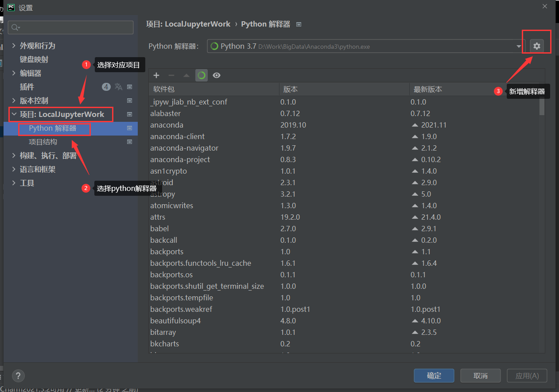
Task: Open the search options dropdown magnifier
Action: pos(16,27)
